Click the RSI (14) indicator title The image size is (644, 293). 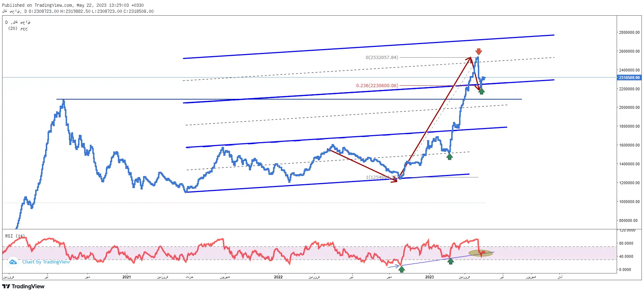pyautogui.click(x=15, y=236)
